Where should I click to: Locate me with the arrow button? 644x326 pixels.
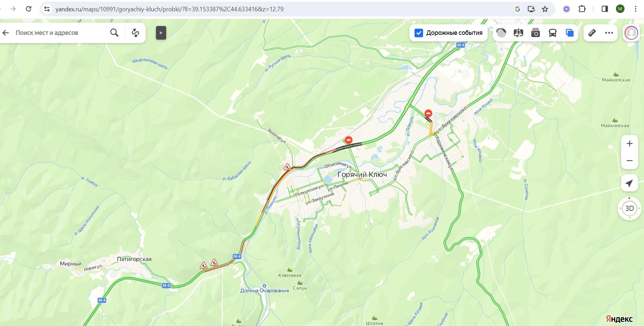tap(629, 184)
